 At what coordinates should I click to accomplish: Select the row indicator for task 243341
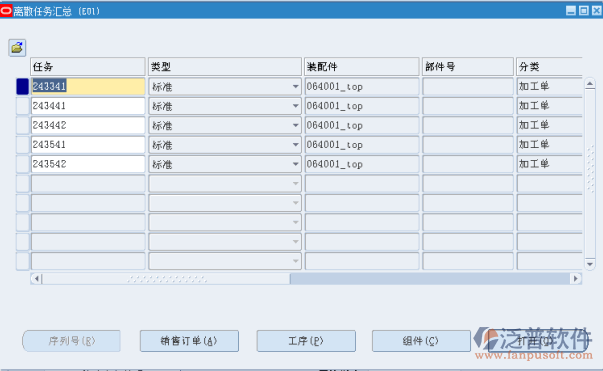pos(23,86)
